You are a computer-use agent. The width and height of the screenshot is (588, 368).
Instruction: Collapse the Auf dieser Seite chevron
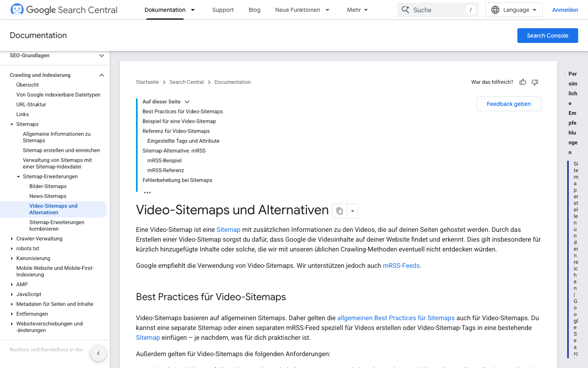[187, 102]
